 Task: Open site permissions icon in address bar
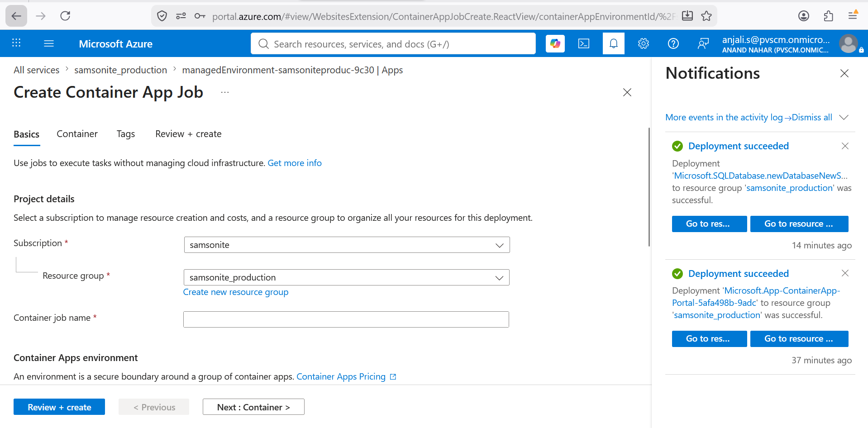point(181,16)
